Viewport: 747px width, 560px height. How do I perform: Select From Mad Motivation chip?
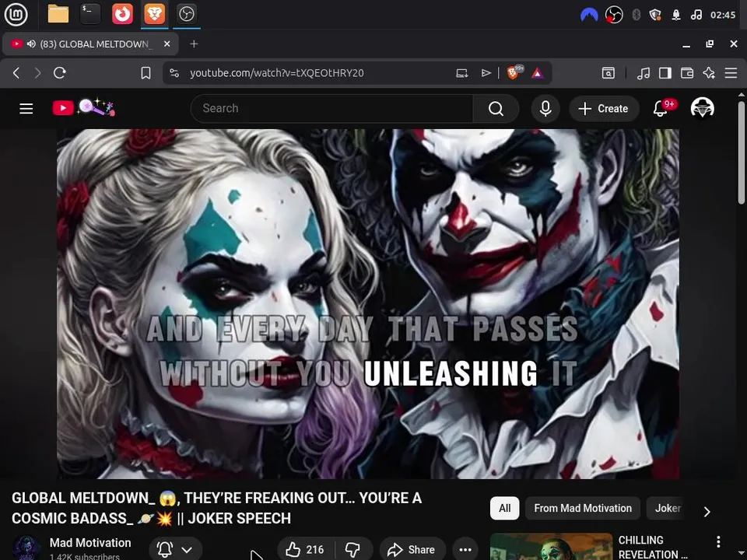pos(583,508)
